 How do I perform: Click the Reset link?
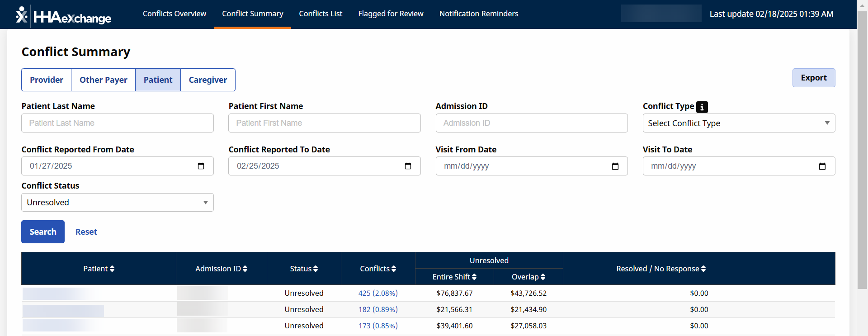click(x=86, y=232)
